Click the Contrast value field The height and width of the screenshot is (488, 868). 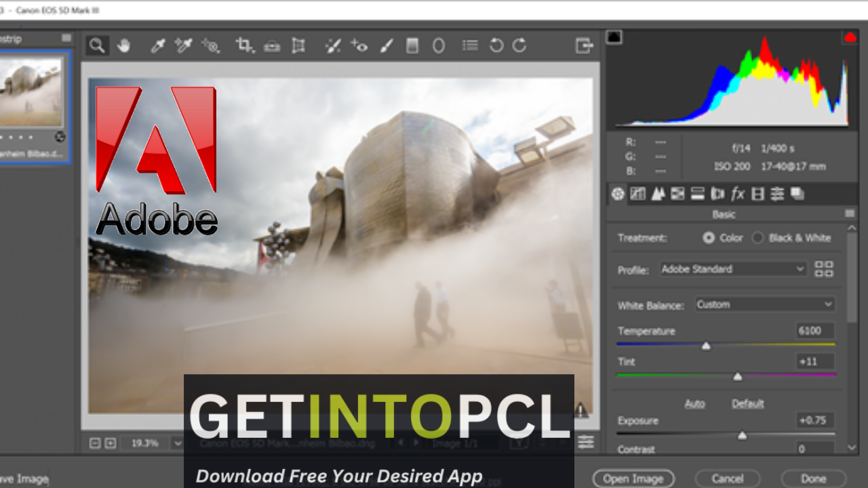click(815, 449)
